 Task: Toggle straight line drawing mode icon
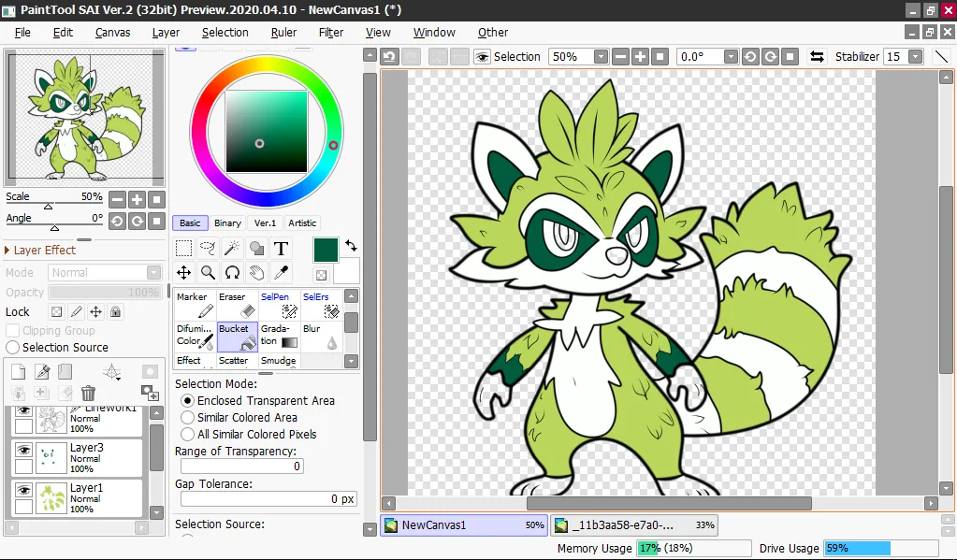click(942, 57)
